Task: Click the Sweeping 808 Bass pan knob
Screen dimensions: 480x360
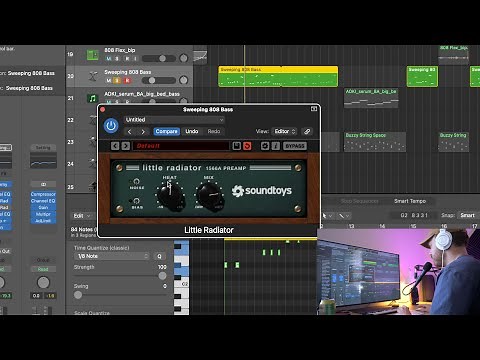Action: click(x=184, y=80)
